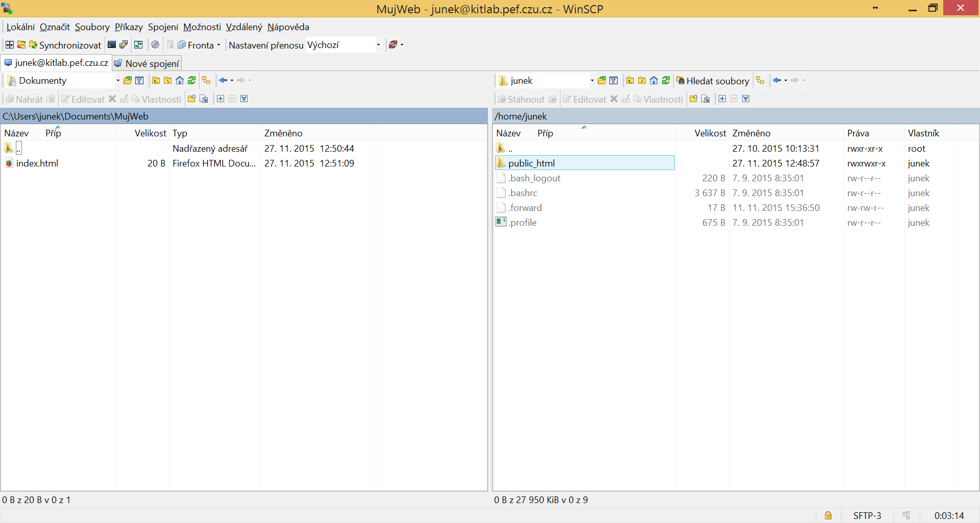Viewport: 980px width, 523px height.
Task: Refresh the remote junek directory
Action: pyautogui.click(x=666, y=80)
